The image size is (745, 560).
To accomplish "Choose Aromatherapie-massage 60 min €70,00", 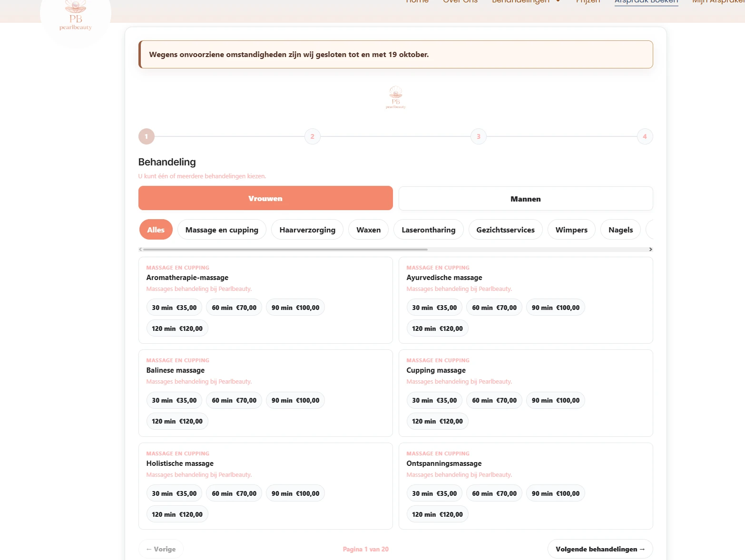I will [x=234, y=308].
